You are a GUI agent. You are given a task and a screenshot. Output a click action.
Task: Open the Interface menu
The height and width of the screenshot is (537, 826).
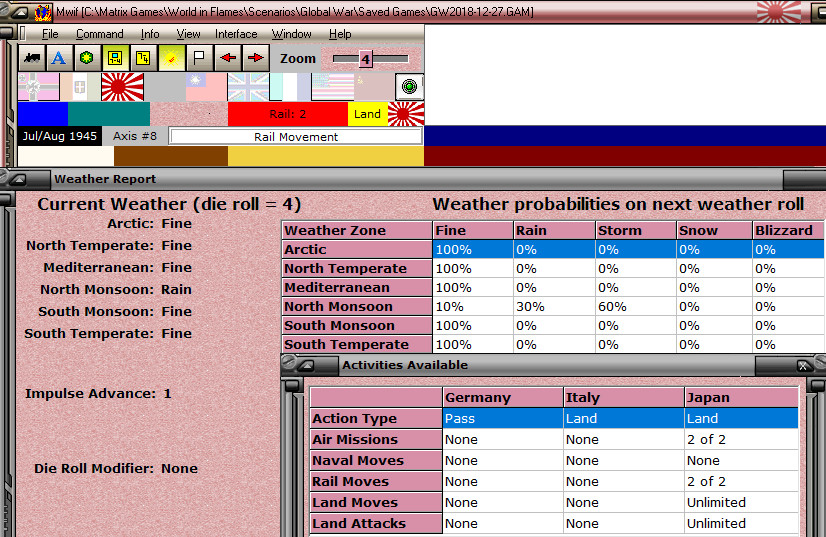236,34
